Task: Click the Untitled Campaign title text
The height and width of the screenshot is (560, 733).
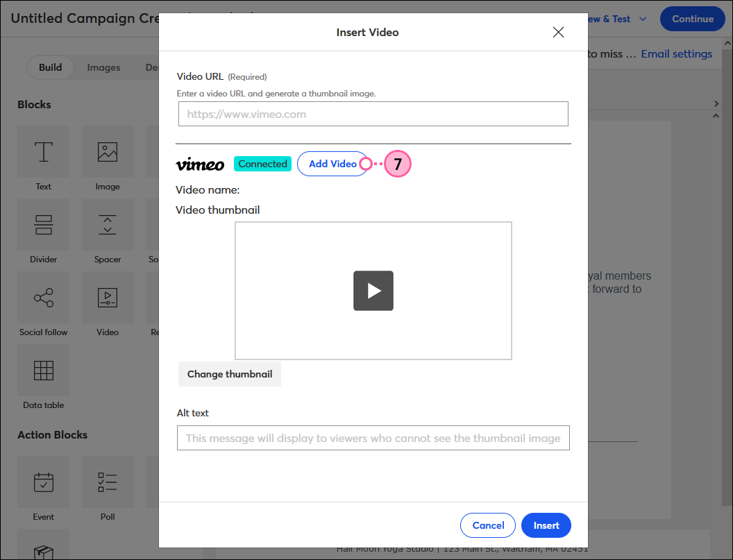Action: point(85,18)
